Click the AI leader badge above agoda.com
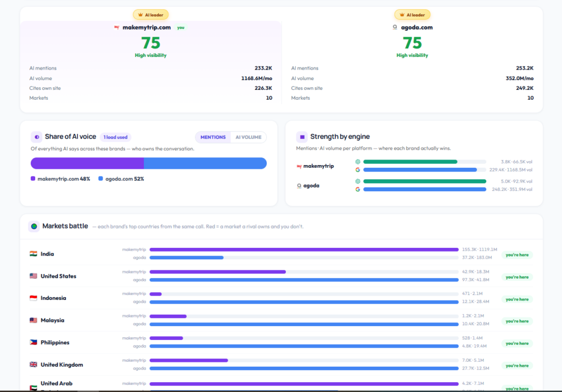 point(412,15)
